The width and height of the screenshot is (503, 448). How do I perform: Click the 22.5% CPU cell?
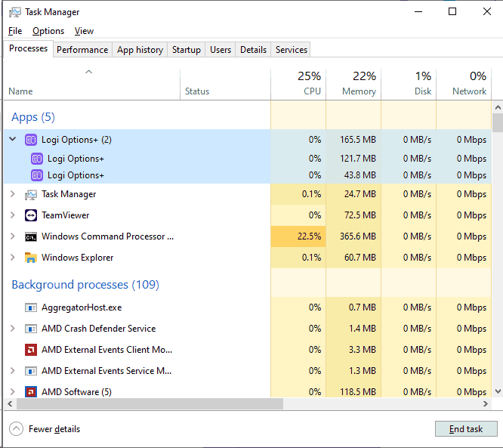point(298,236)
